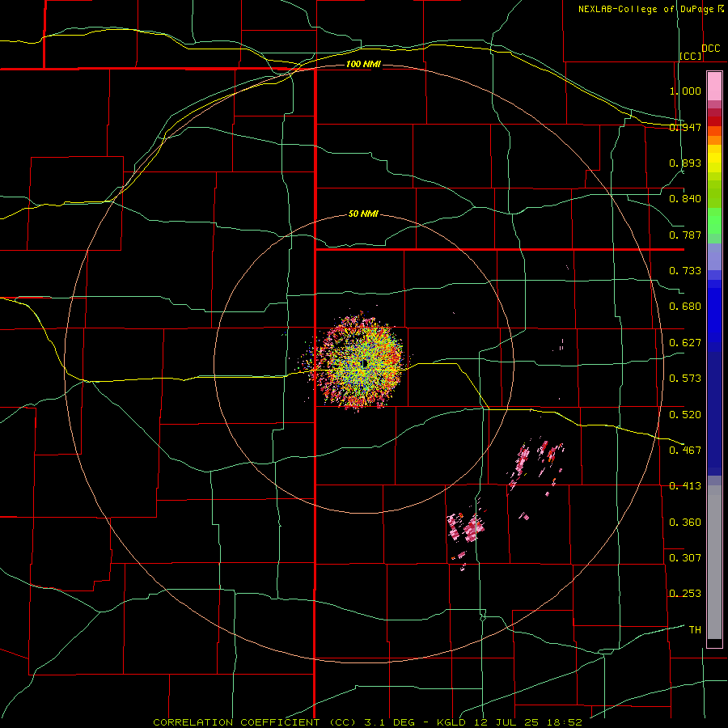Select the 0.733 value on the color scale
This screenshot has width=728, height=728.
pos(685,271)
